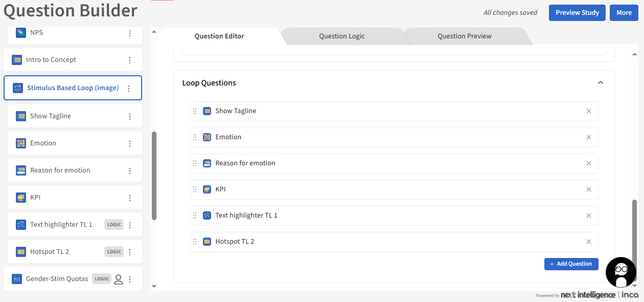Collapse the Loop Questions section
The width and height of the screenshot is (644, 302).
(x=601, y=83)
